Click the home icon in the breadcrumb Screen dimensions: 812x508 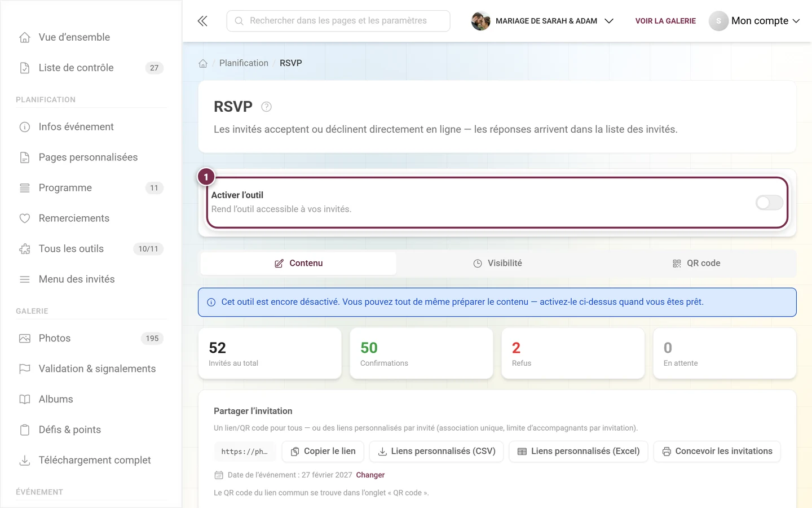click(203, 63)
